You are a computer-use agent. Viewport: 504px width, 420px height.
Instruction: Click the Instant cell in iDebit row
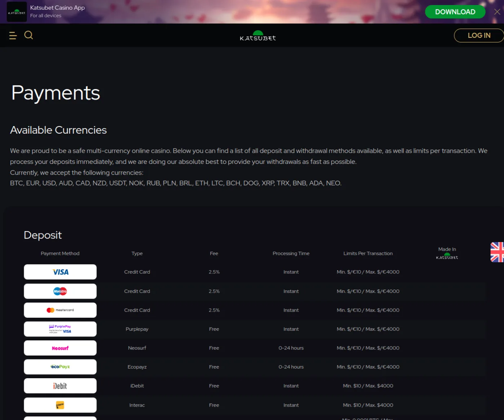(x=291, y=386)
